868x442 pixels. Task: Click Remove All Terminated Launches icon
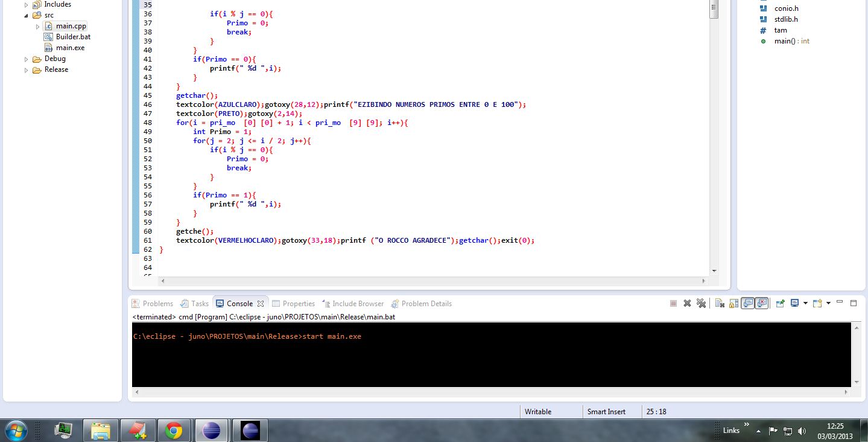click(x=701, y=303)
